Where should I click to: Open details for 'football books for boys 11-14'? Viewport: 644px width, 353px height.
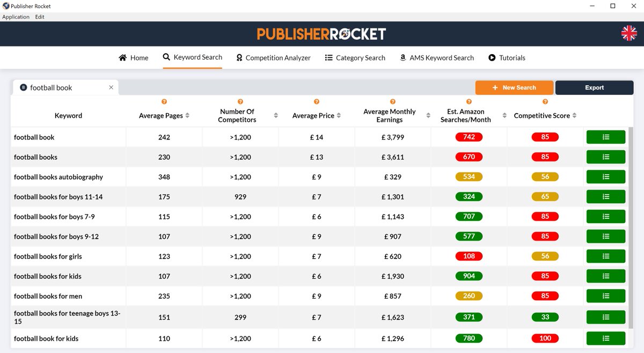tap(606, 197)
